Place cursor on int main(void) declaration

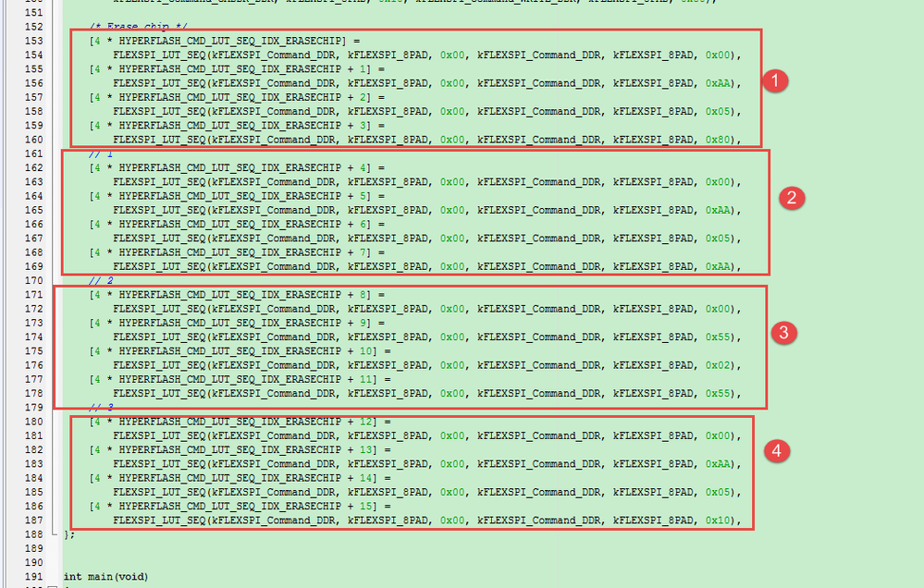(x=106, y=577)
